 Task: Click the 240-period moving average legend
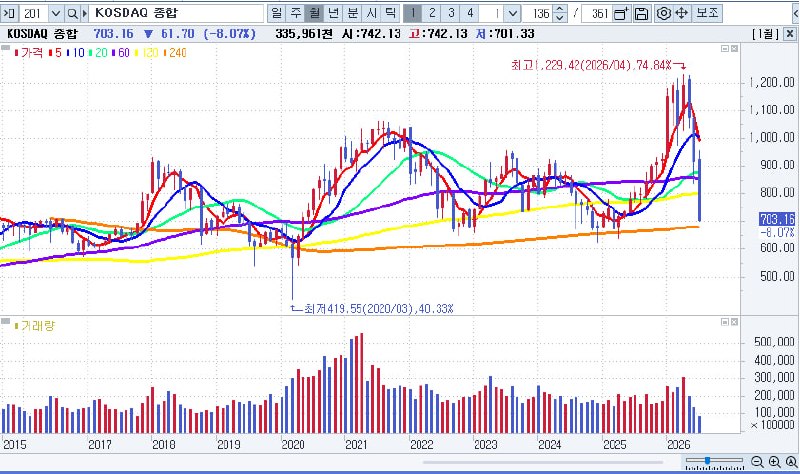pyautogui.click(x=175, y=53)
